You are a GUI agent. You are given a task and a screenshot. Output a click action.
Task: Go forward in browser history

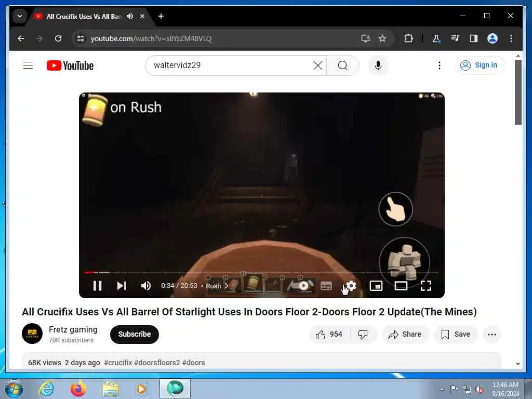pos(39,38)
